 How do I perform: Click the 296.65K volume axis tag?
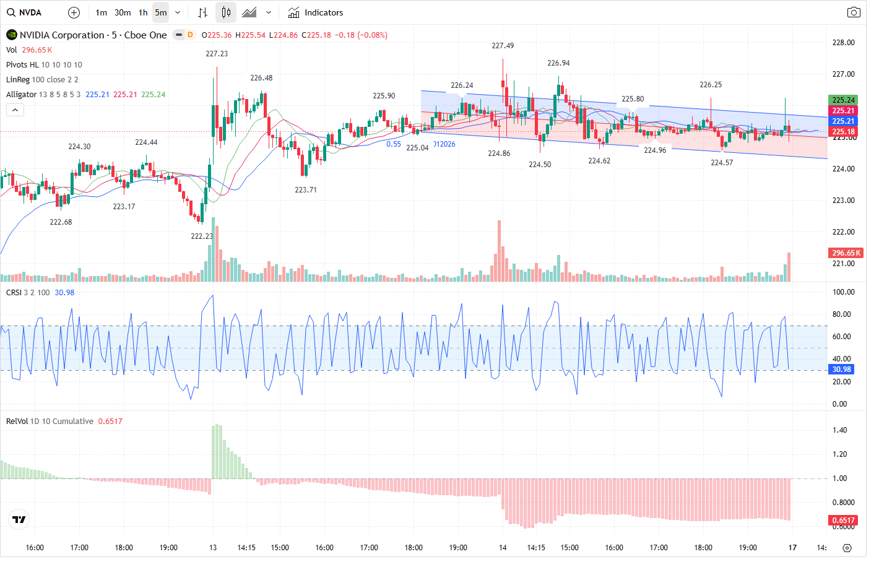point(846,253)
